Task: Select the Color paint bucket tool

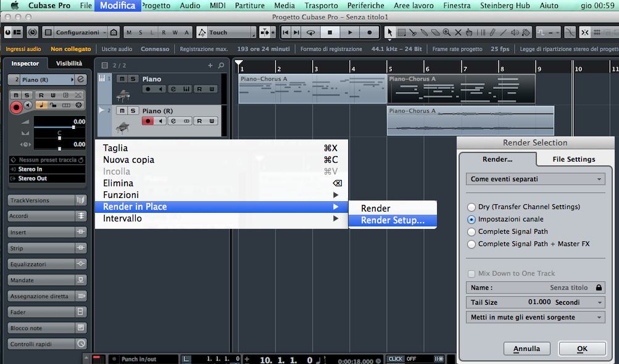Action: [x=526, y=32]
